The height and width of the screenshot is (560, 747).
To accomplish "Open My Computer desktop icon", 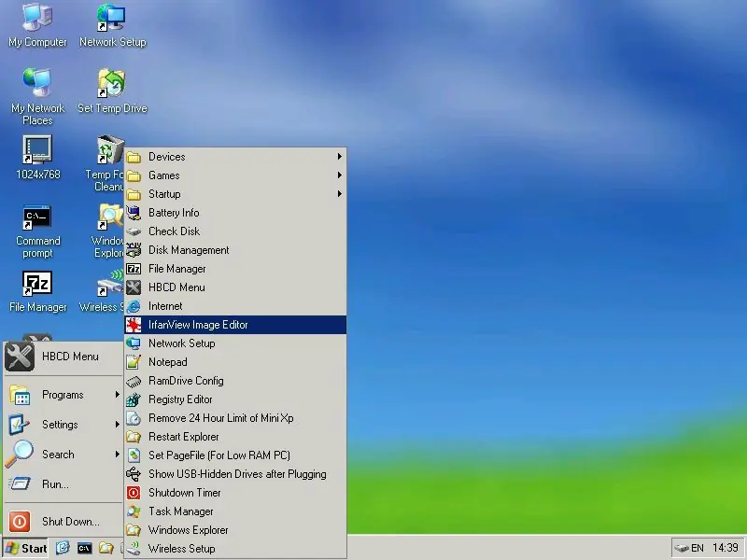I will point(37,25).
